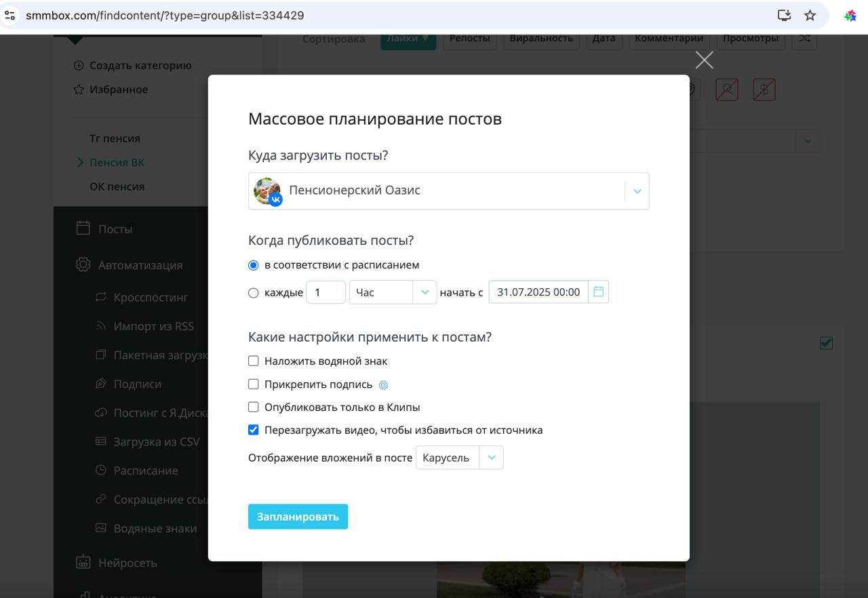
Task: Click the shuffle sort icon
Action: (804, 39)
